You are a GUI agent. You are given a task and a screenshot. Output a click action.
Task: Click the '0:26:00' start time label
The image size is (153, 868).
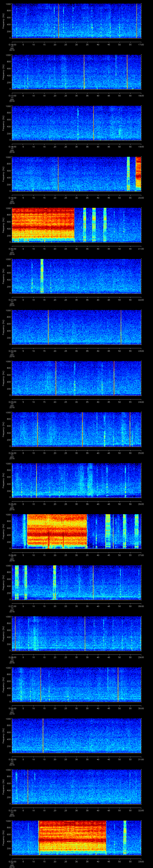12,555
